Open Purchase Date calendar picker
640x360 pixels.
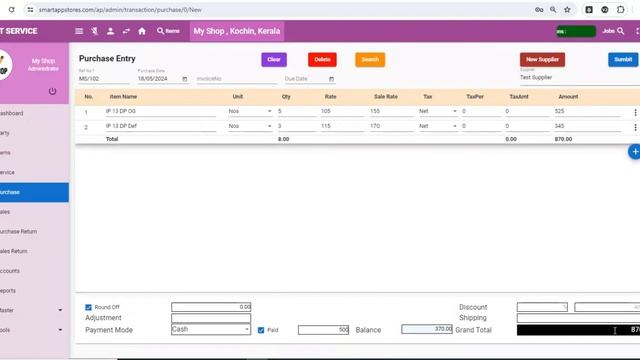coord(184,79)
